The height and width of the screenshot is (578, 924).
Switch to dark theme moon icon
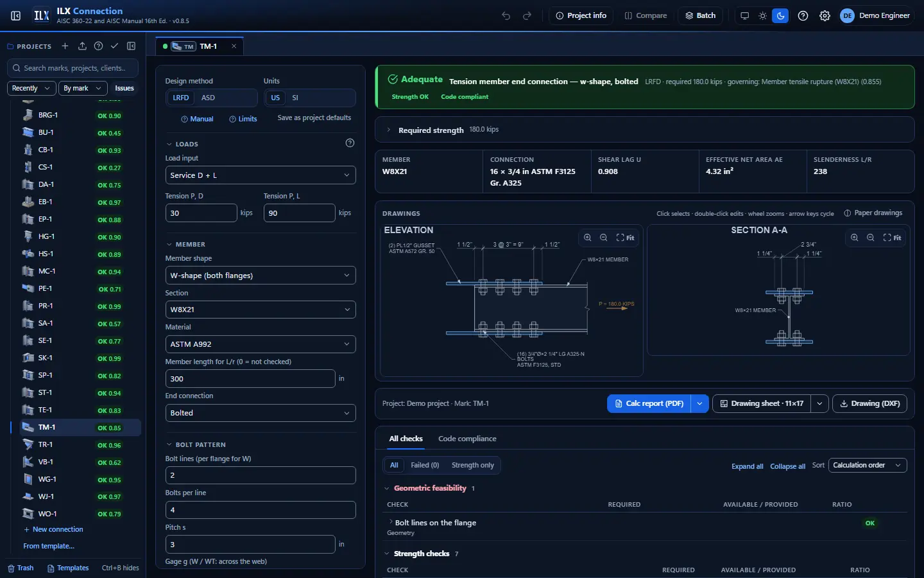pyautogui.click(x=780, y=15)
